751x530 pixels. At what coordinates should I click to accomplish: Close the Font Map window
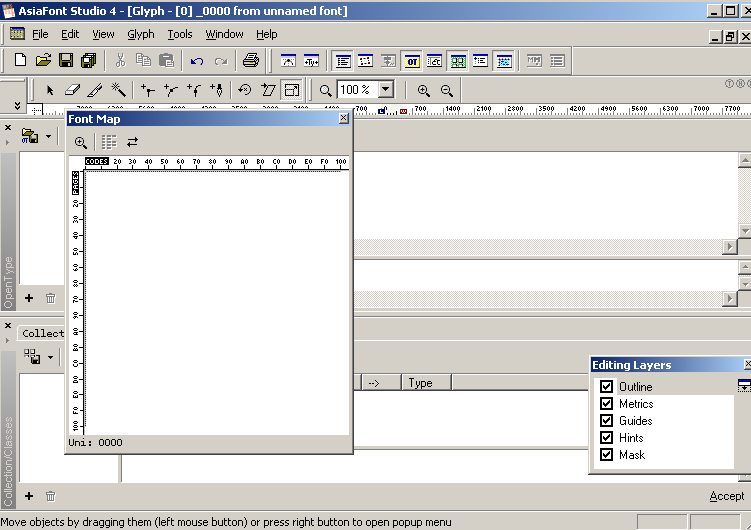tap(344, 118)
